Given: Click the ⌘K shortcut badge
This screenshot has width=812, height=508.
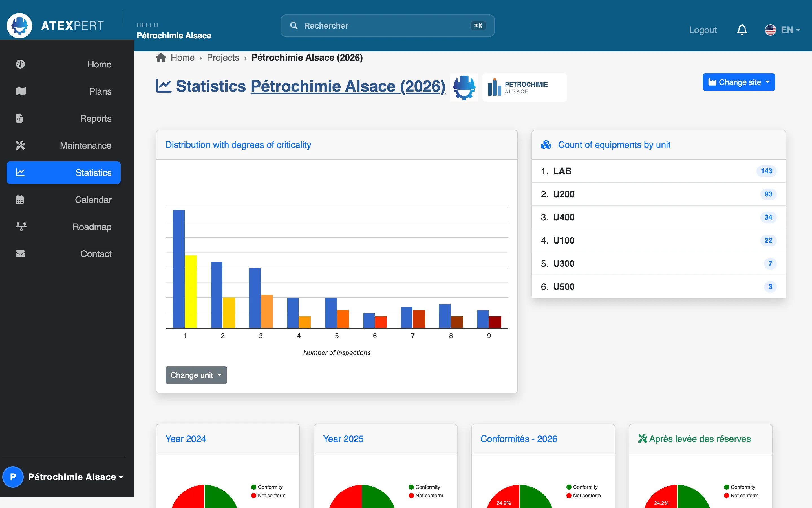Looking at the screenshot, I should coord(478,25).
